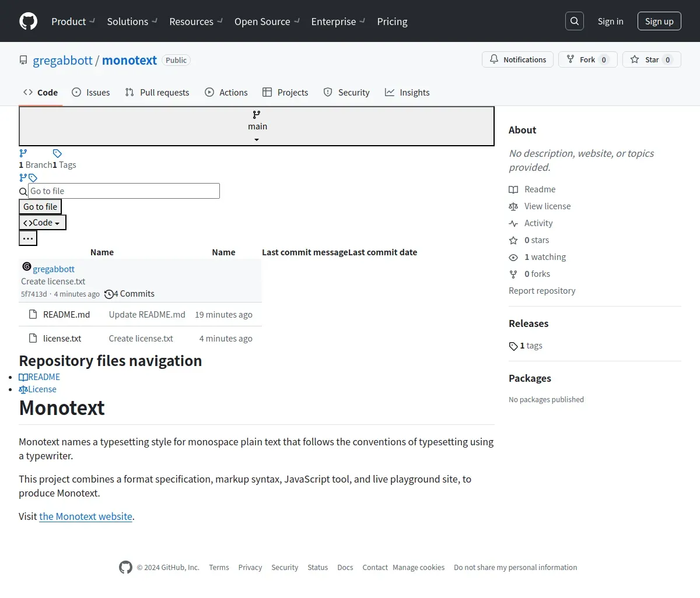Viewport: 700px width, 598px height.
Task: Click the gregabbott avatar icon in commit row
Action: [27, 266]
